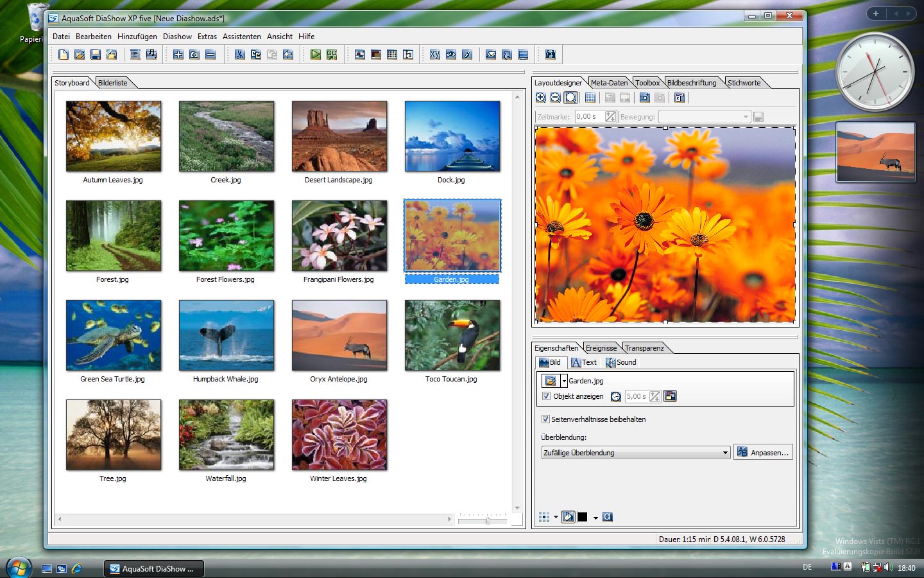Zoom in using Layoutdesigner magnifier plus icon
The height and width of the screenshot is (578, 924).
pos(541,98)
